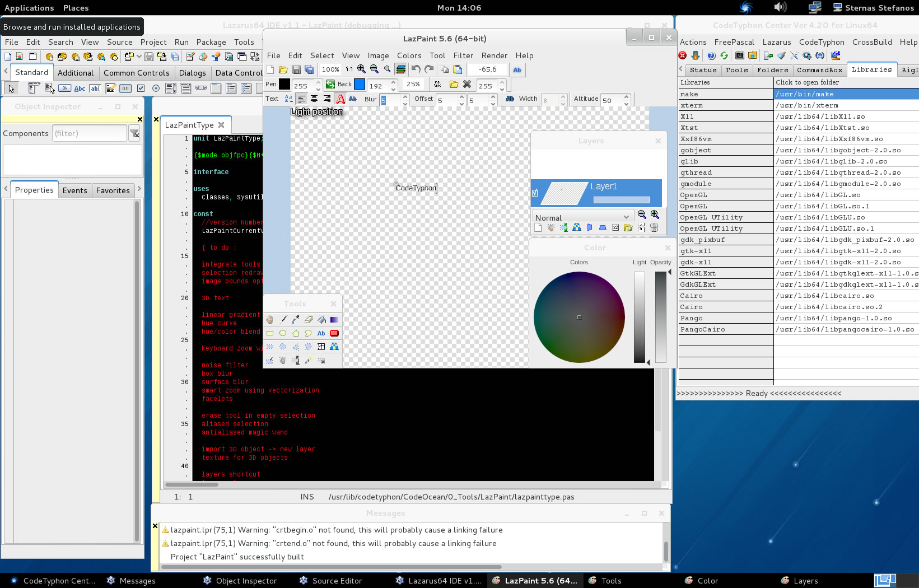Open CrossBuild menu in CodeTyphon Center

click(872, 42)
